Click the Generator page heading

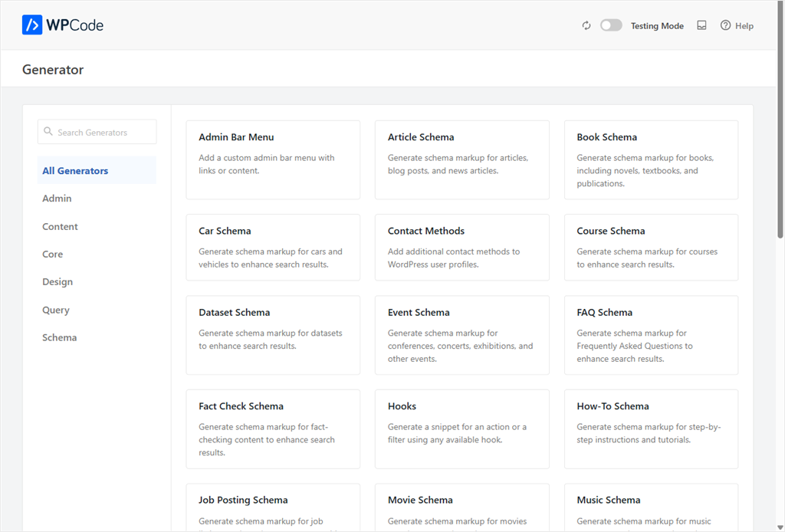coord(53,70)
